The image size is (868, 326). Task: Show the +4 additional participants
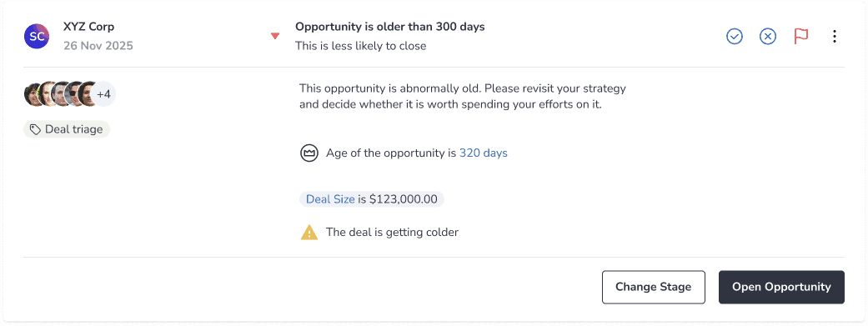[x=103, y=94]
